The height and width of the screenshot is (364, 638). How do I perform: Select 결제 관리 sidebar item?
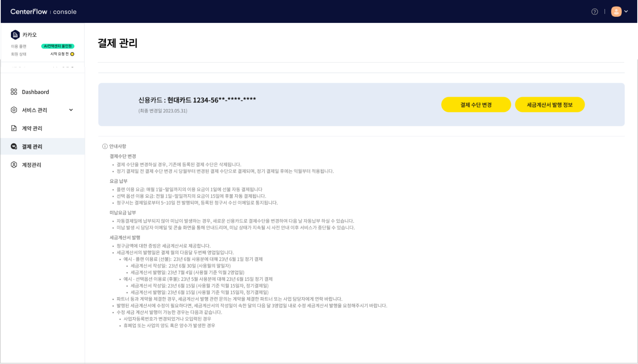[x=32, y=146]
